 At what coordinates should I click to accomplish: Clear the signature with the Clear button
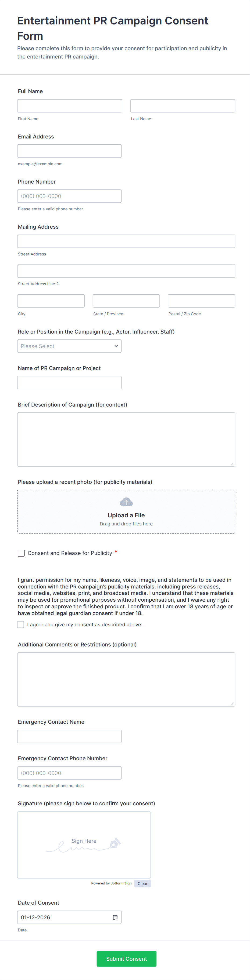click(142, 883)
